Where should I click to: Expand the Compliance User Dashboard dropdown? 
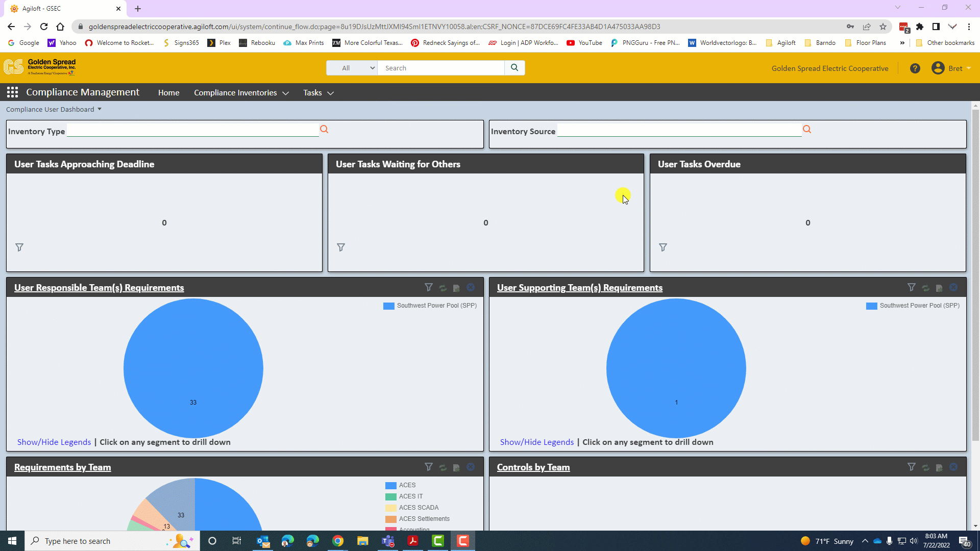click(100, 109)
